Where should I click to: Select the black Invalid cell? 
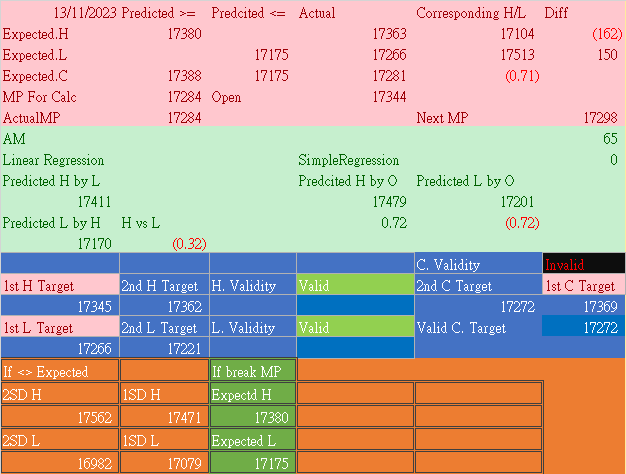coord(583,265)
